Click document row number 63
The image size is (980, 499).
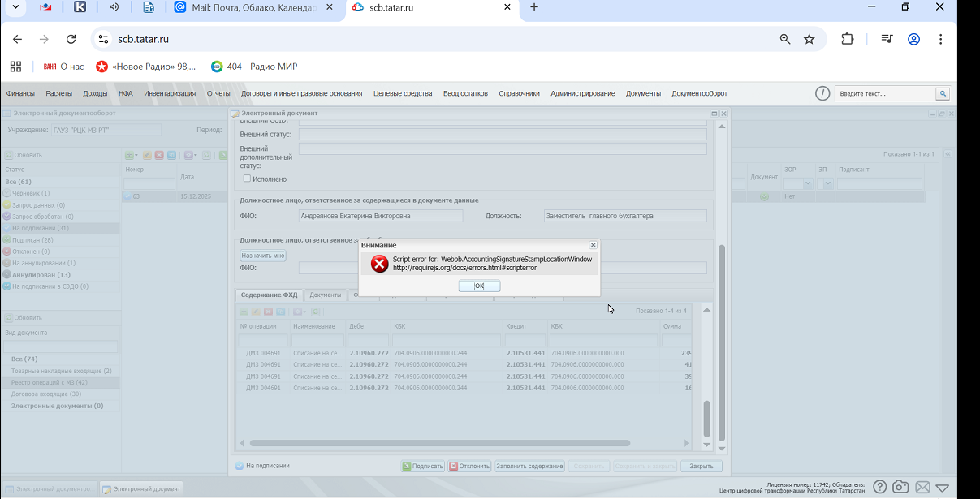point(175,196)
